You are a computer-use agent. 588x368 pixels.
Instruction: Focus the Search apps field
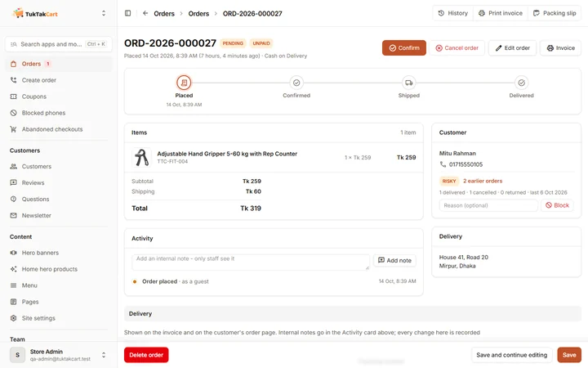coord(59,44)
